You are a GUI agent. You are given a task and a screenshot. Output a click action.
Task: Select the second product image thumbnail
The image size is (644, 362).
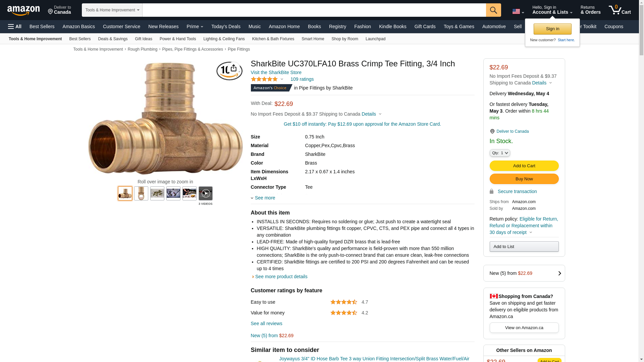tap(141, 193)
